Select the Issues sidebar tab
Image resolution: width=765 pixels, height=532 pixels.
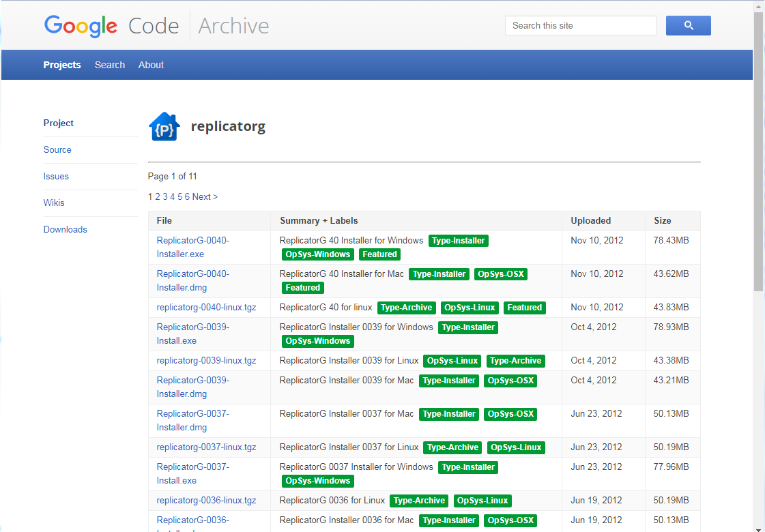56,176
